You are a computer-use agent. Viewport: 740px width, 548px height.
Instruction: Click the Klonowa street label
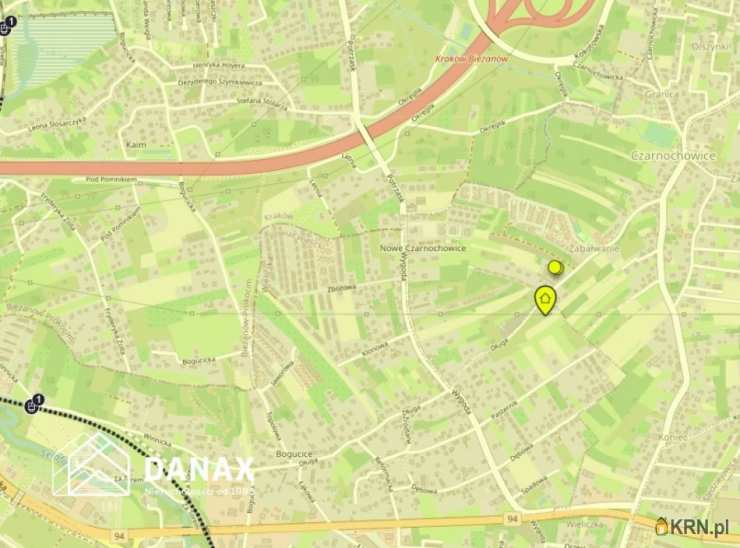[375, 349]
